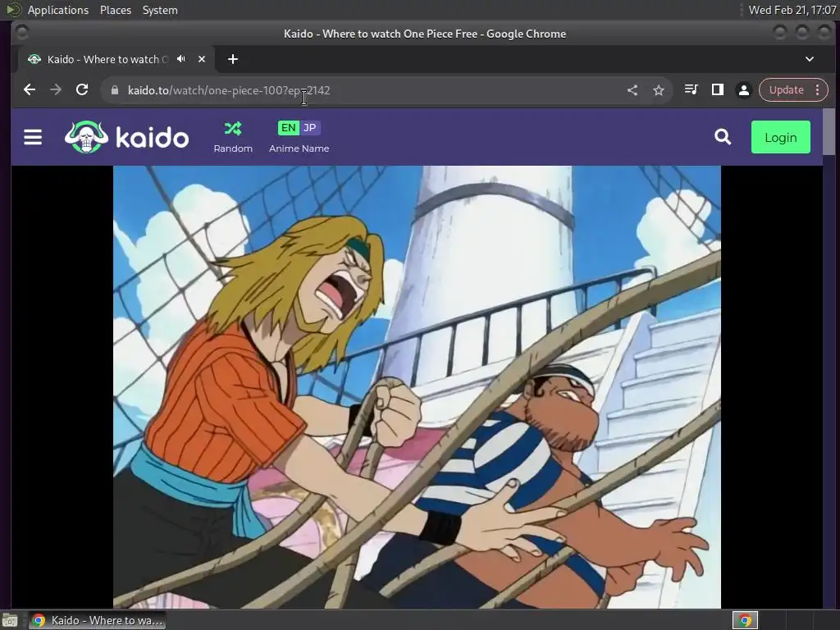Open the hamburger sidebar menu
The width and height of the screenshot is (840, 630).
[x=33, y=137]
